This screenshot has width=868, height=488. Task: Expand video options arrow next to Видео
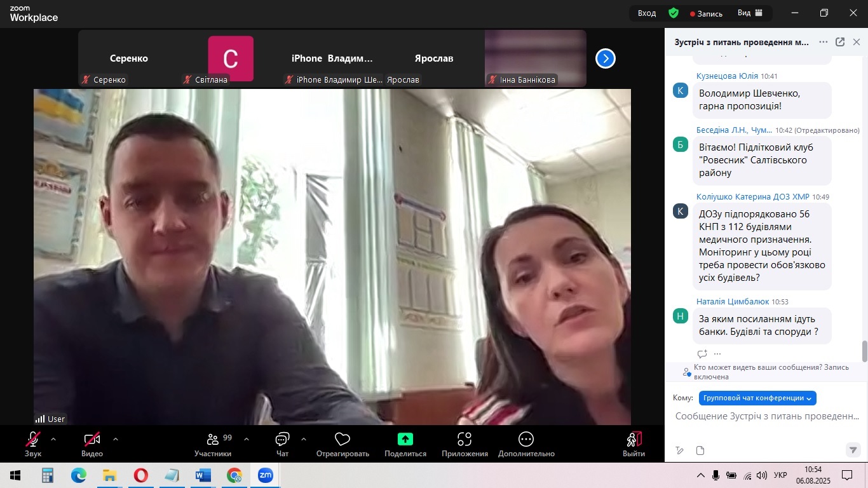(115, 439)
